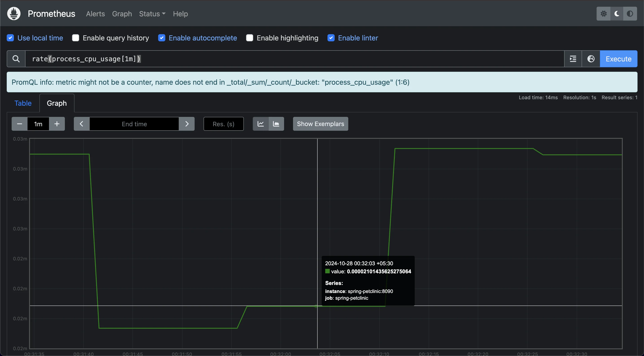Click the Prometheus brand title
This screenshot has width=644, height=356.
coord(51,14)
